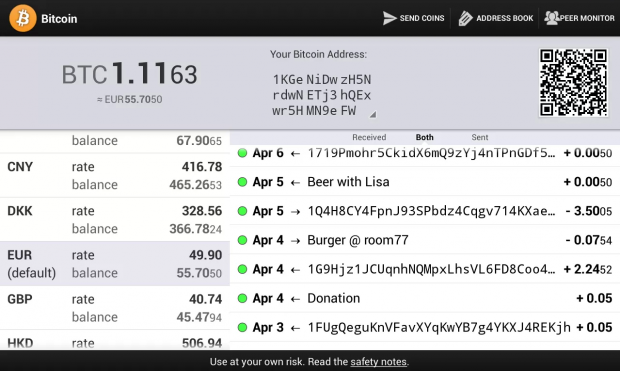
Task: Switch to the Both tab
Action: coord(424,137)
